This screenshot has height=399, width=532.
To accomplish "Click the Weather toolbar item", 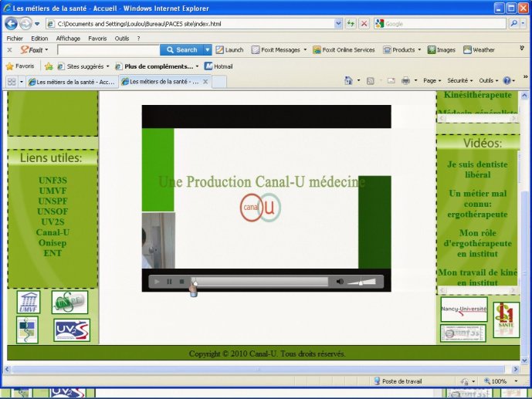I will point(479,50).
